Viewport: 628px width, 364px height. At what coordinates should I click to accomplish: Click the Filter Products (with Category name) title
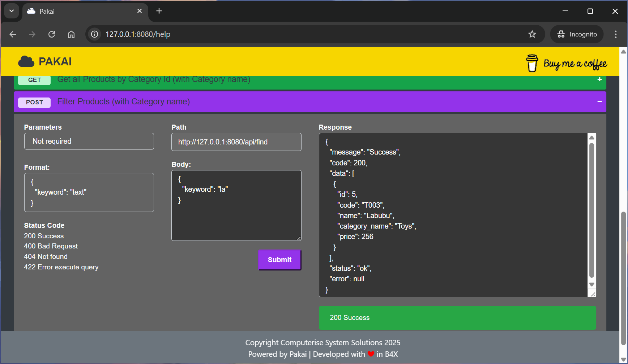[x=124, y=101]
